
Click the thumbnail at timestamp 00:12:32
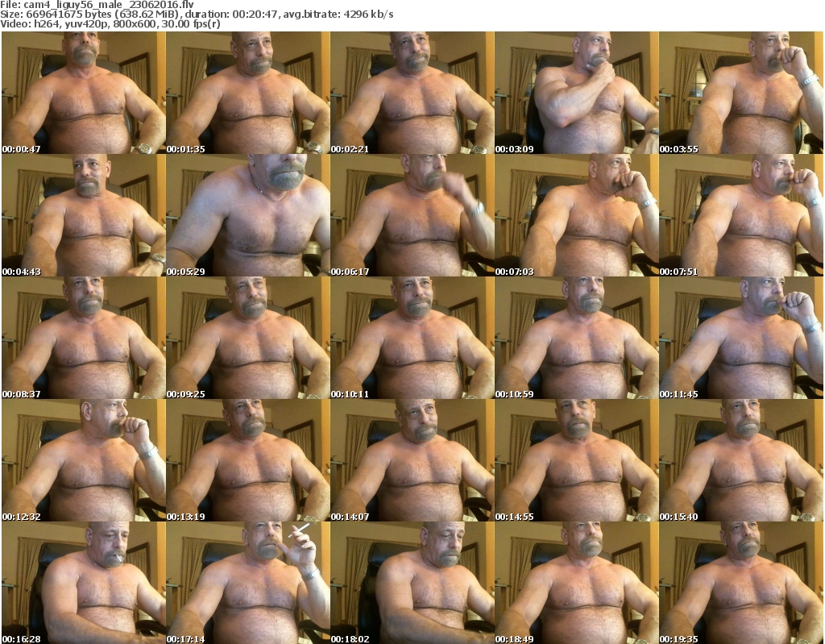point(84,460)
